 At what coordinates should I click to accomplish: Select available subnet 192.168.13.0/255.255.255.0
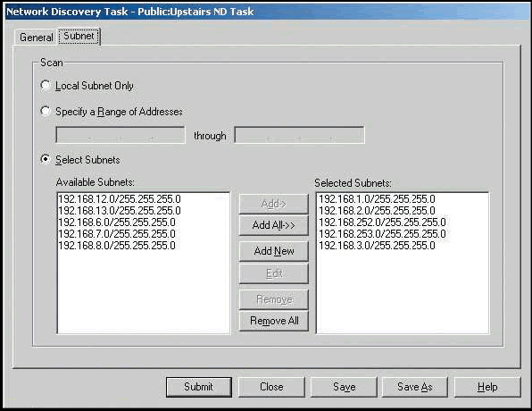click(x=120, y=211)
